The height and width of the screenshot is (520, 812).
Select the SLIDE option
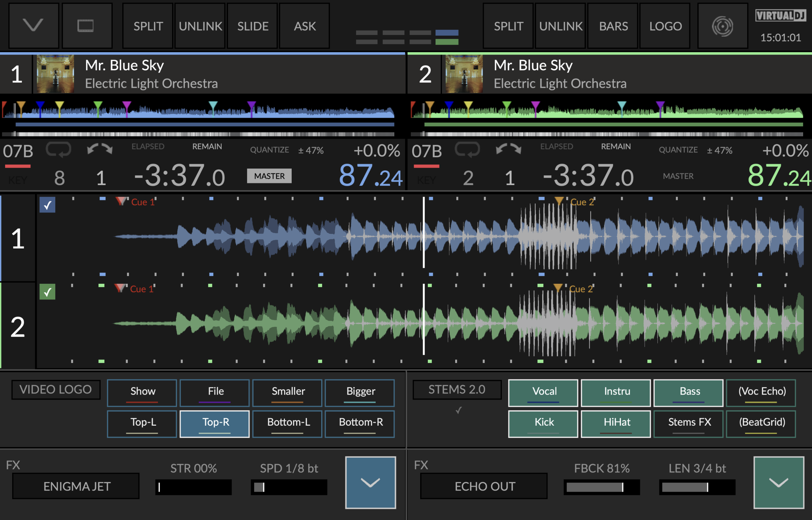click(x=252, y=26)
